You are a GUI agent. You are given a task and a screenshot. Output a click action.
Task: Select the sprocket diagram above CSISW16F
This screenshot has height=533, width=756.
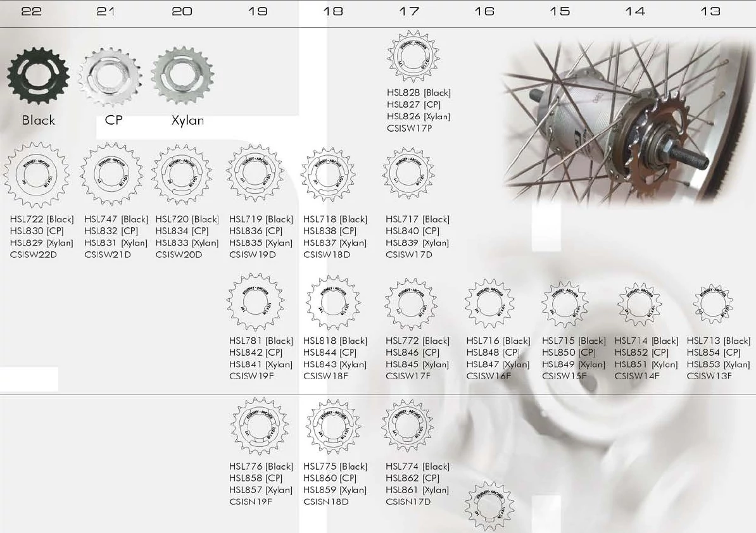coord(489,303)
